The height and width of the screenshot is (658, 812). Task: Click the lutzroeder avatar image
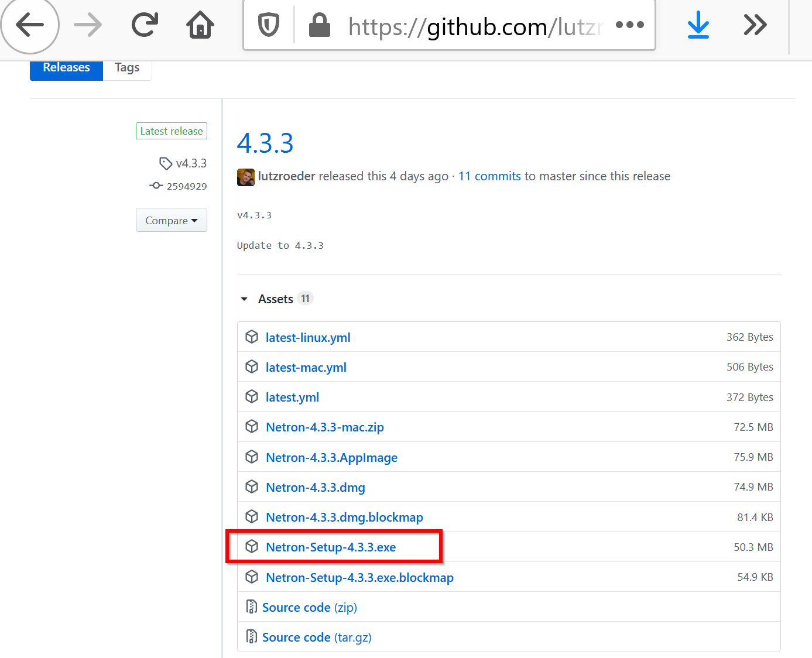(x=246, y=177)
